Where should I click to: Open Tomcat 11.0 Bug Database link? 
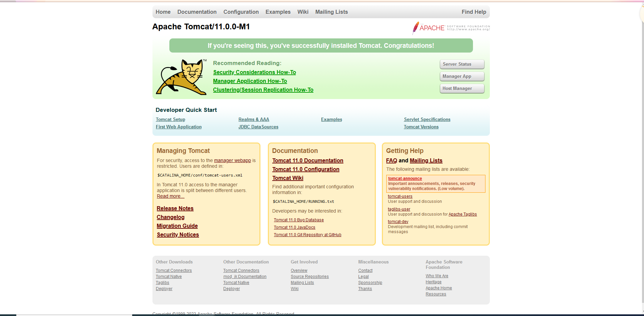coord(299,220)
